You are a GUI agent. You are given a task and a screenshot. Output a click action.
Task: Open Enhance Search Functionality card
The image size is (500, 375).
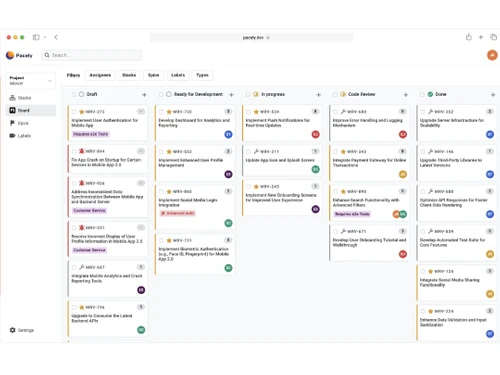(369, 203)
